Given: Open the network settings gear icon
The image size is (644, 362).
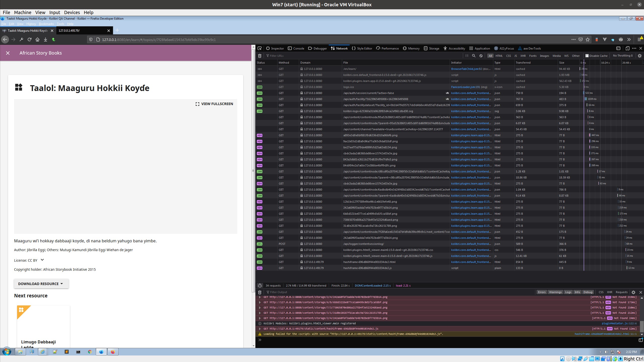Looking at the screenshot, I should pyautogui.click(x=640, y=56).
